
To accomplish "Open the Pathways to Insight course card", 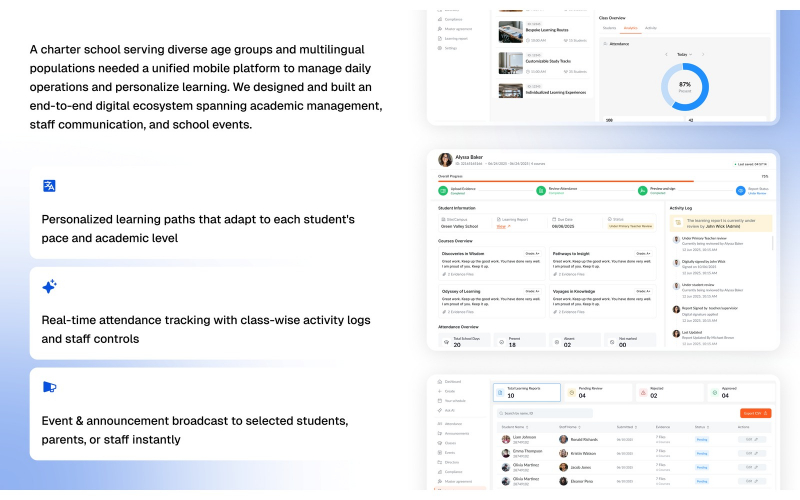I will tap(603, 263).
